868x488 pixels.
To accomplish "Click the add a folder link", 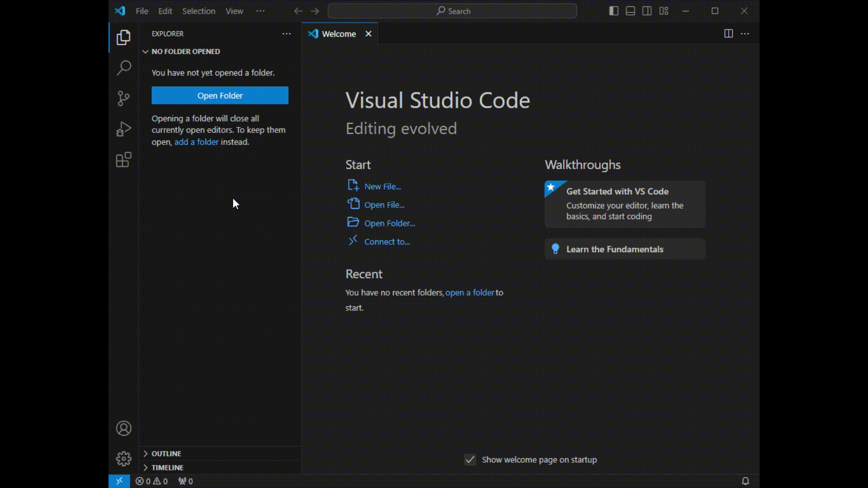I will pos(197,142).
